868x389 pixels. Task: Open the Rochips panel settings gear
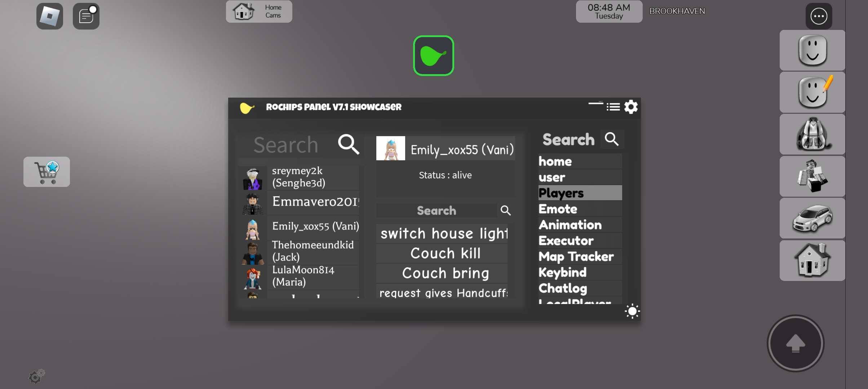pyautogui.click(x=631, y=107)
